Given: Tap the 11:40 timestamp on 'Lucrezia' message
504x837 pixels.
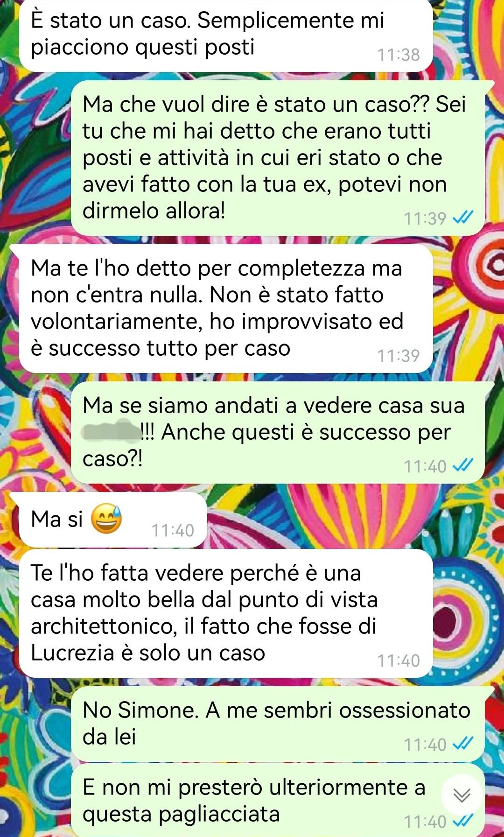Looking at the screenshot, I should [x=399, y=661].
